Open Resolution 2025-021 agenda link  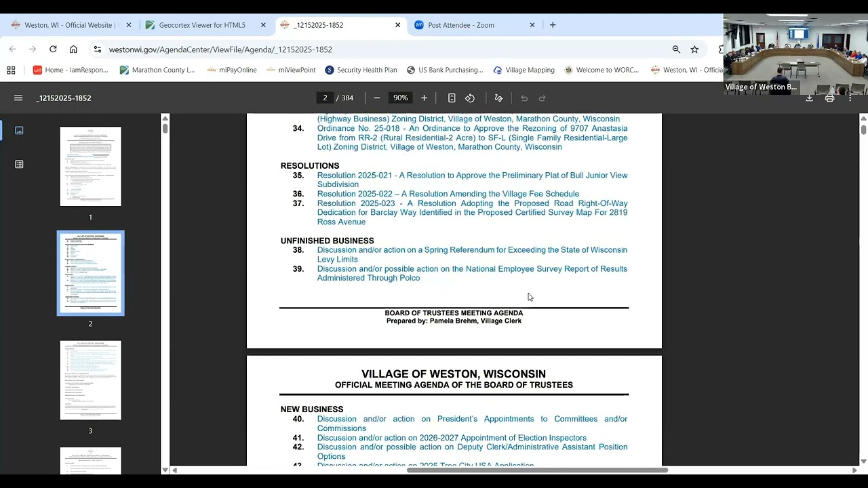(472, 180)
